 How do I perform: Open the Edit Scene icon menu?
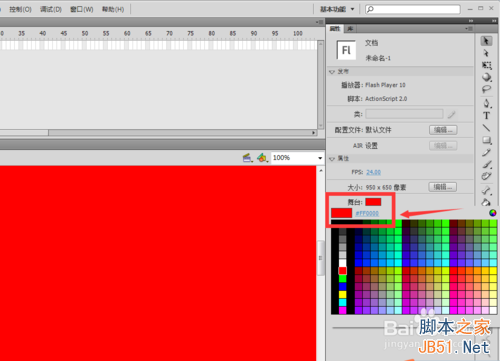pyautogui.click(x=247, y=158)
